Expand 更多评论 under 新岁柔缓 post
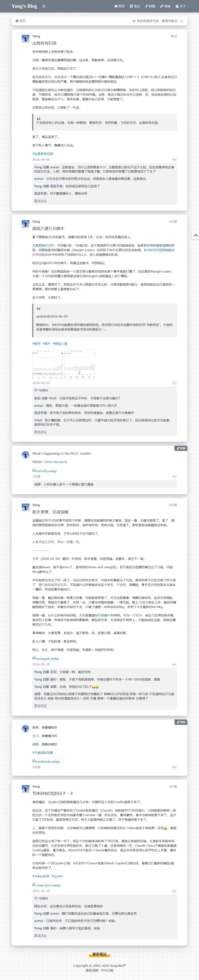The height and width of the screenshot is (980, 199). click(40, 706)
